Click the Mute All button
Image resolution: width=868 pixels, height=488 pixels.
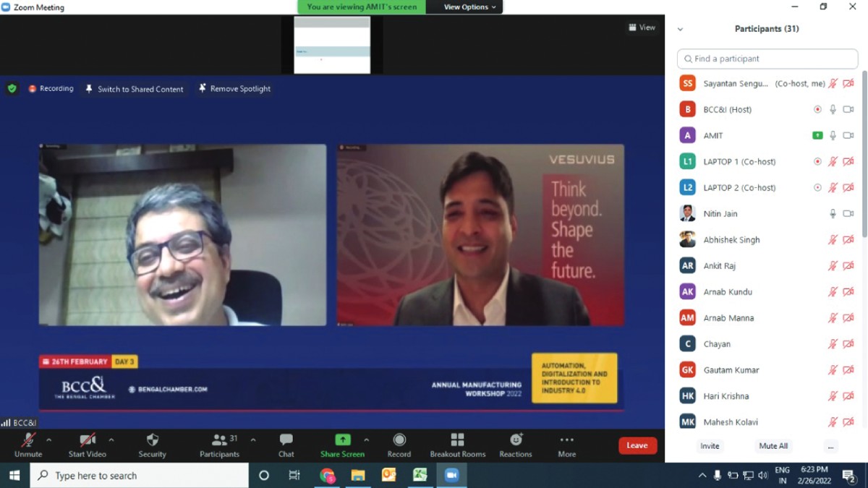point(773,446)
